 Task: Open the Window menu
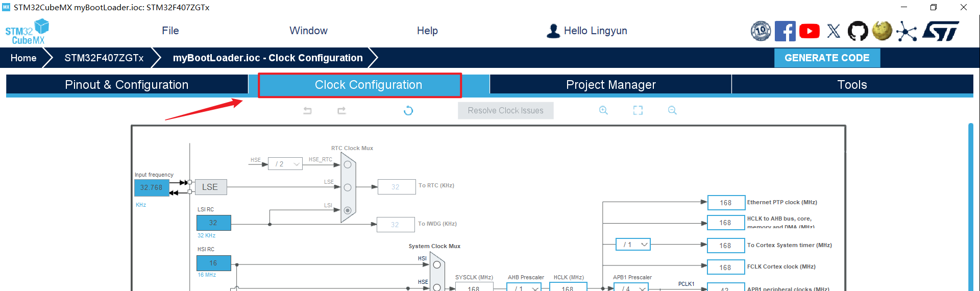[308, 31]
